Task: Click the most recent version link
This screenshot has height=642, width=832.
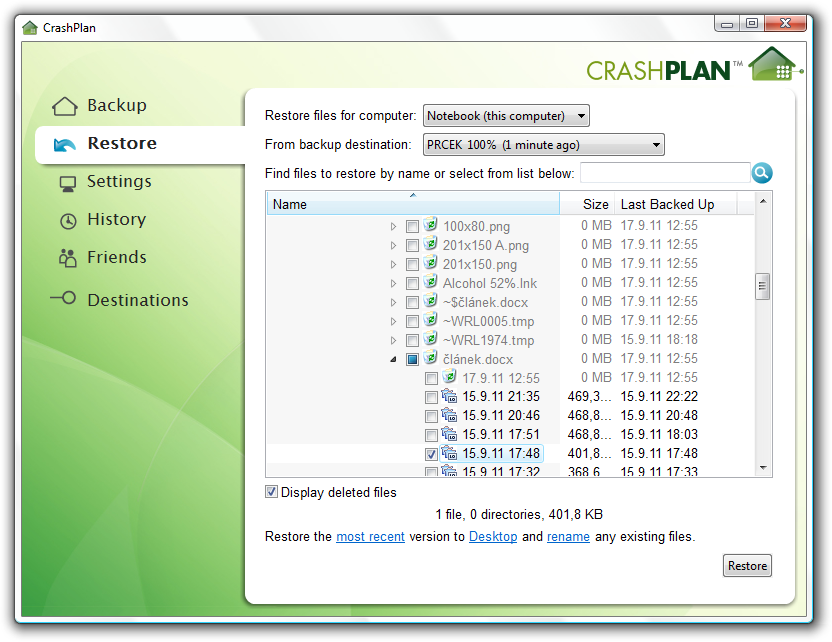Action: (x=370, y=536)
